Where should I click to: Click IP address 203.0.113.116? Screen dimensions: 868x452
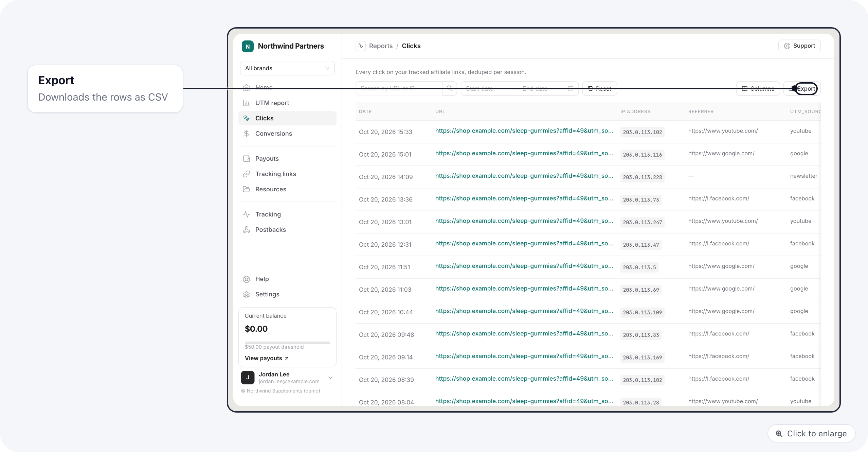pos(642,155)
